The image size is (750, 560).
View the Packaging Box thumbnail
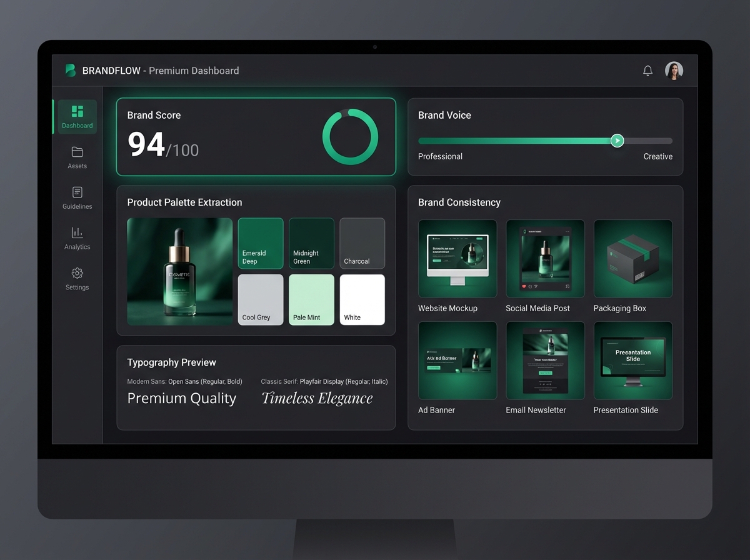coord(632,258)
